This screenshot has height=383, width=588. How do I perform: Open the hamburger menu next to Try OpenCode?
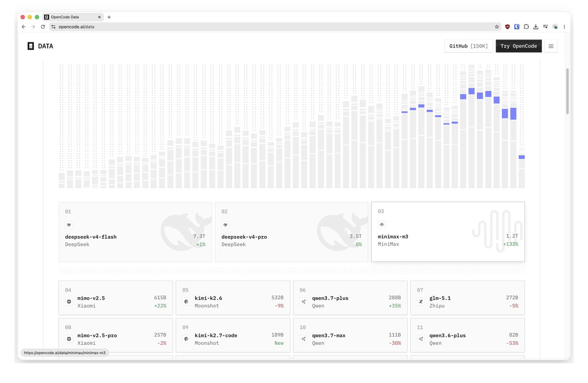[551, 46]
